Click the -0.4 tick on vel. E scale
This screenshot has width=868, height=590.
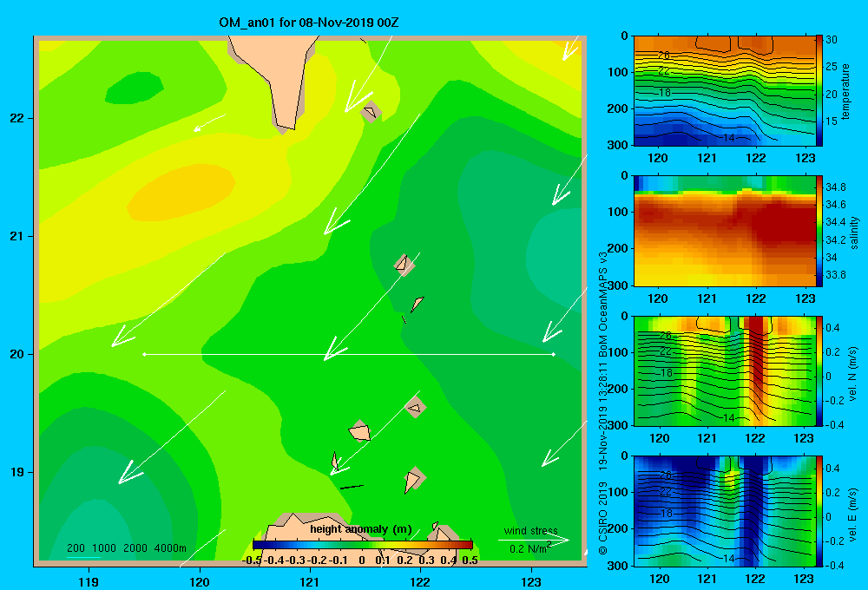pyautogui.click(x=834, y=565)
